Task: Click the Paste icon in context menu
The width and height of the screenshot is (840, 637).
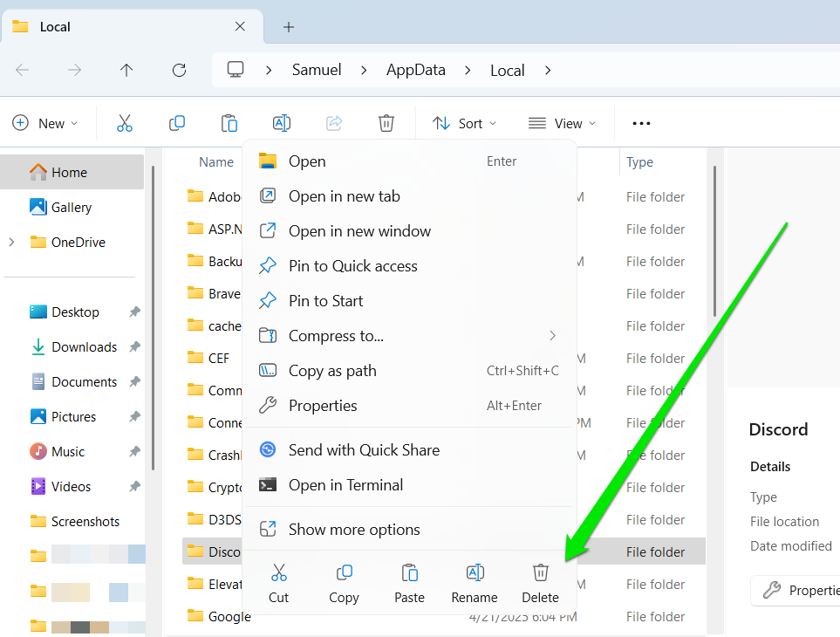Action: [409, 573]
